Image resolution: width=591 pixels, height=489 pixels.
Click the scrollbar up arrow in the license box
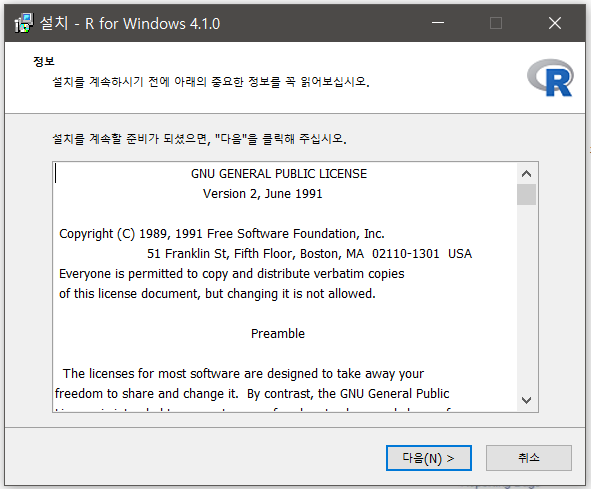click(527, 174)
